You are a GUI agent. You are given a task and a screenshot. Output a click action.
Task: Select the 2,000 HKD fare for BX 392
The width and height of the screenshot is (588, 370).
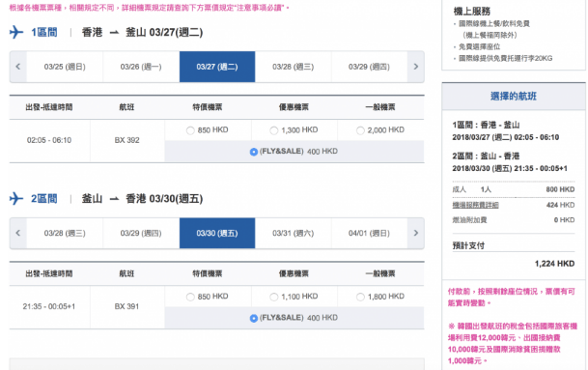tap(360, 130)
